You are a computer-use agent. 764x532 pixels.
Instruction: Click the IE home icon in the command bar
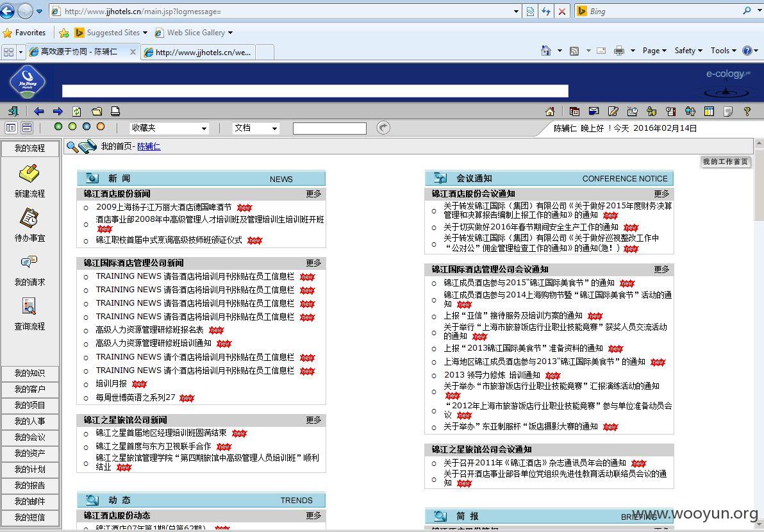coord(545,51)
